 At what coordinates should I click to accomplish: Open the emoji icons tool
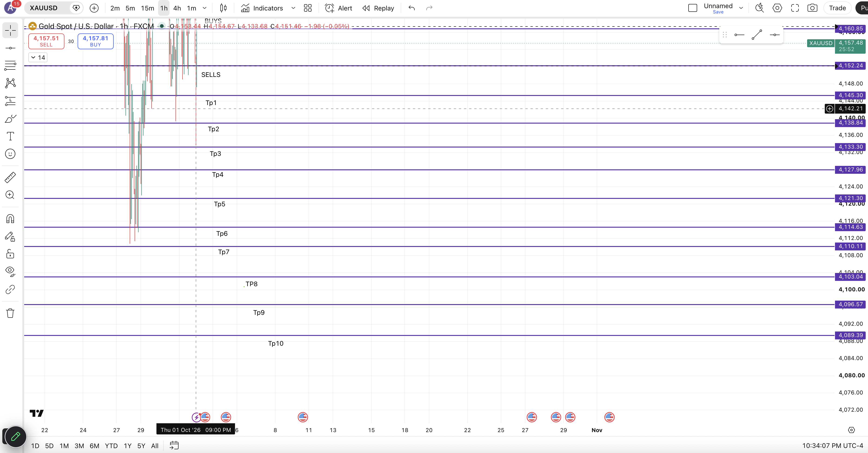[x=10, y=154]
